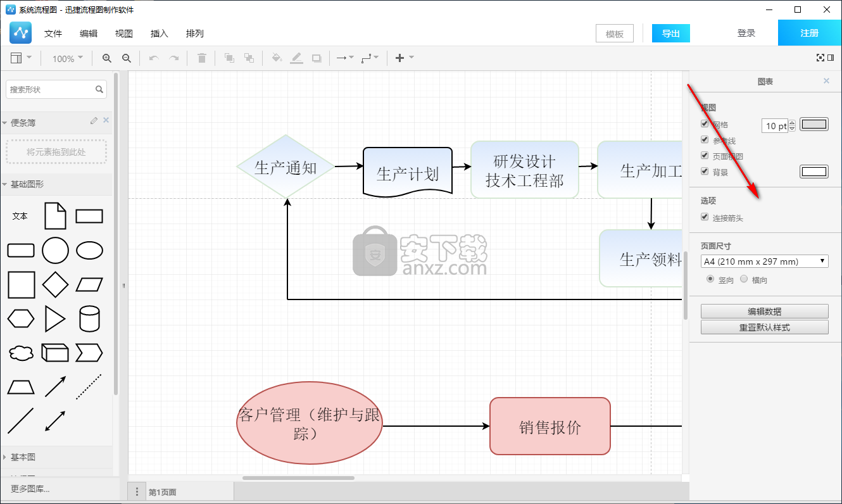Open the 100% zoom dropdown
842x504 pixels.
[67, 58]
